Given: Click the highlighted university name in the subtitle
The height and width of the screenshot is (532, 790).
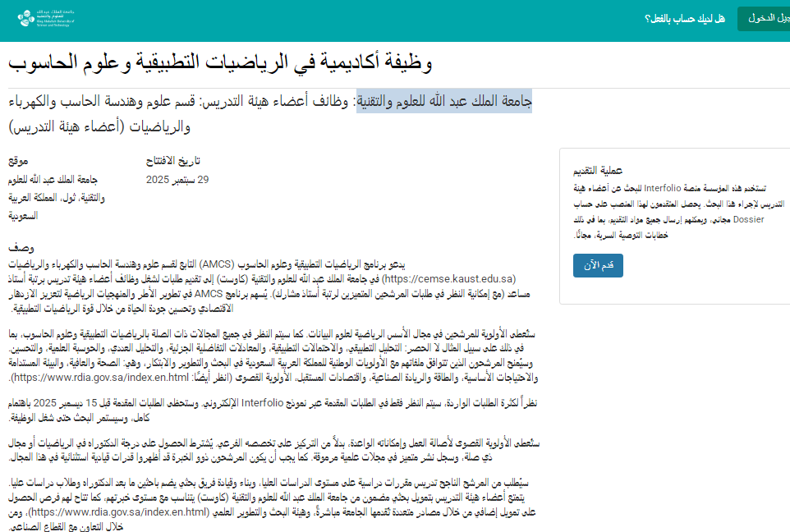Looking at the screenshot, I should (444, 102).
